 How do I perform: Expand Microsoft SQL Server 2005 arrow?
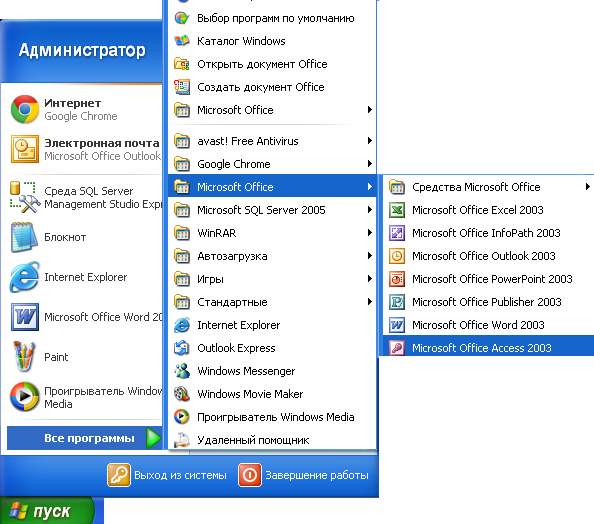coord(370,210)
